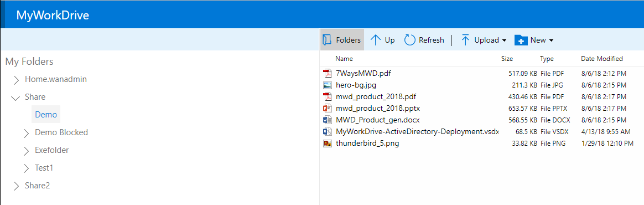This screenshot has height=205, width=644.
Task: Click the hero-bg.jpg image file icon
Action: [x=328, y=85]
